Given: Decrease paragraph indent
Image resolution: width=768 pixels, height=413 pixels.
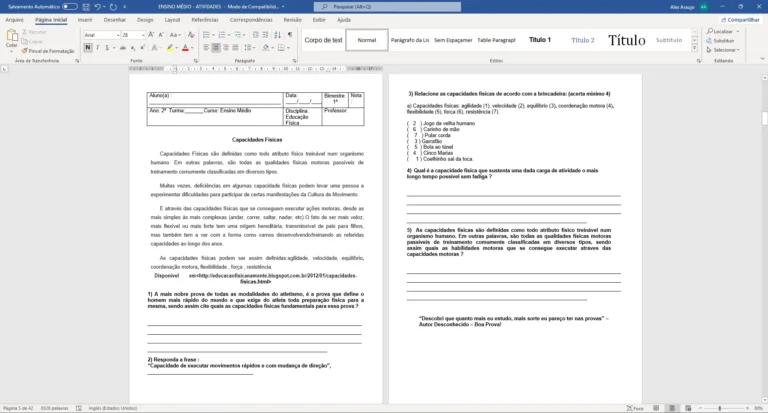Looking at the screenshot, I should pyautogui.click(x=255, y=35).
